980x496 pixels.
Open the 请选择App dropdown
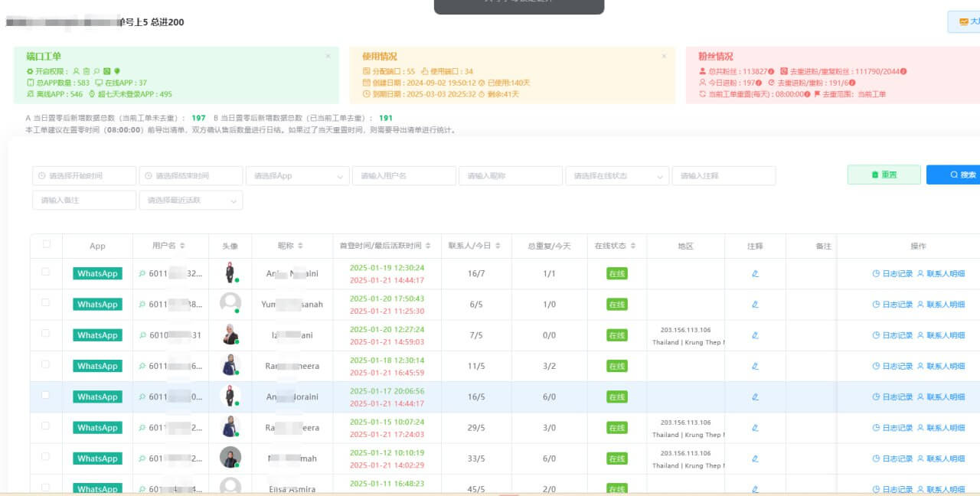297,176
